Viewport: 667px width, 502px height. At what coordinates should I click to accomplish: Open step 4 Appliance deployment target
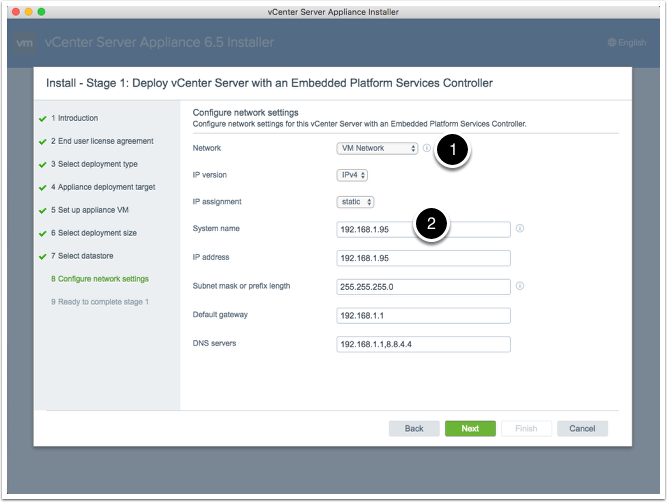102,187
